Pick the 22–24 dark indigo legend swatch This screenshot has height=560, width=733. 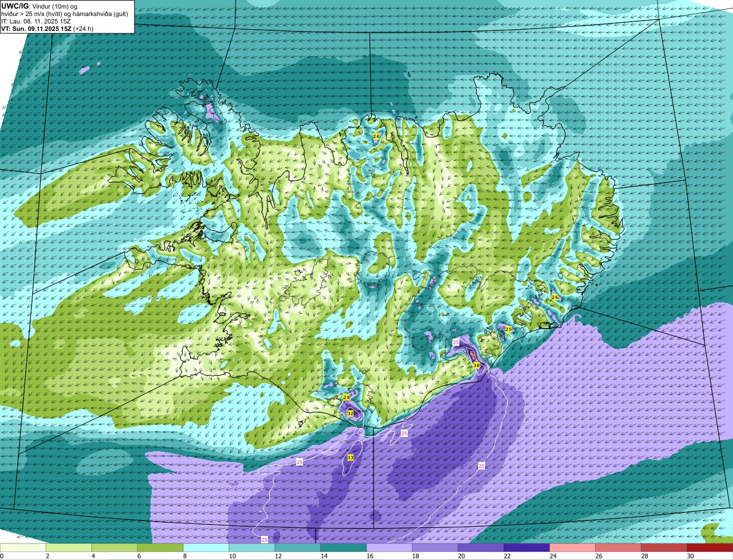click(527, 547)
